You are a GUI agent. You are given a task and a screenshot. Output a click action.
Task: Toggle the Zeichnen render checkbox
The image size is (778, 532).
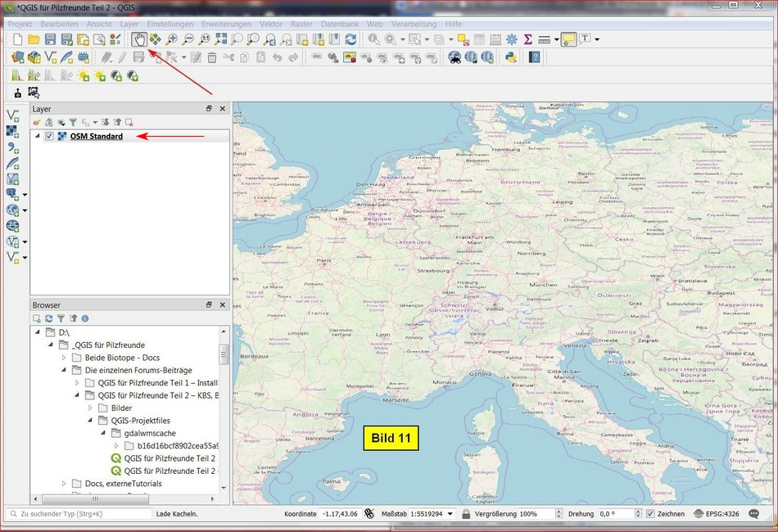650,514
